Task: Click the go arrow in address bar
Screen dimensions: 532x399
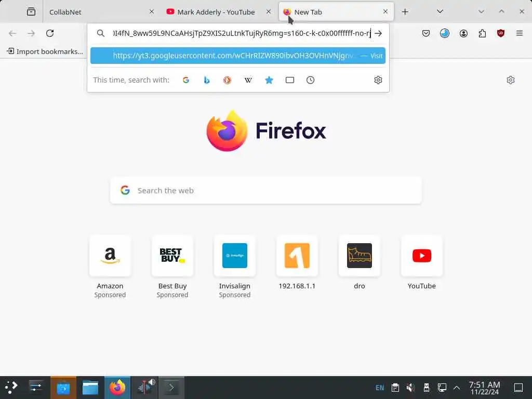Action: click(378, 33)
